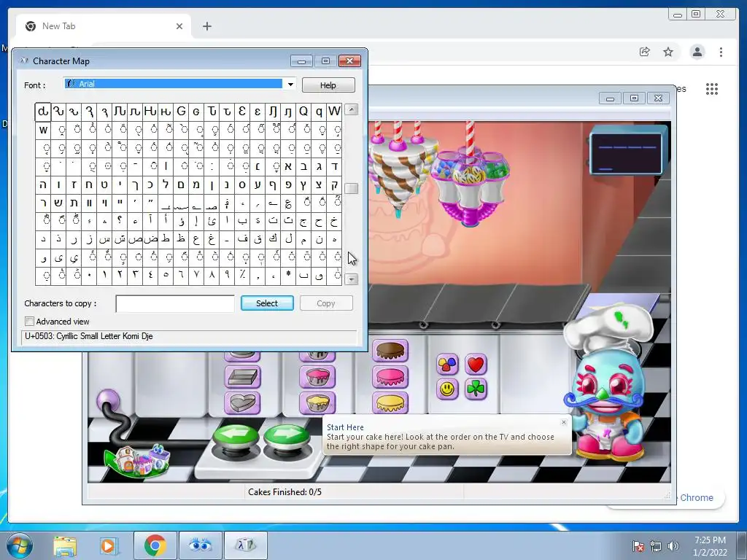The width and height of the screenshot is (747, 560).
Task: Open the Chrome three-dot menu
Action: click(x=721, y=52)
